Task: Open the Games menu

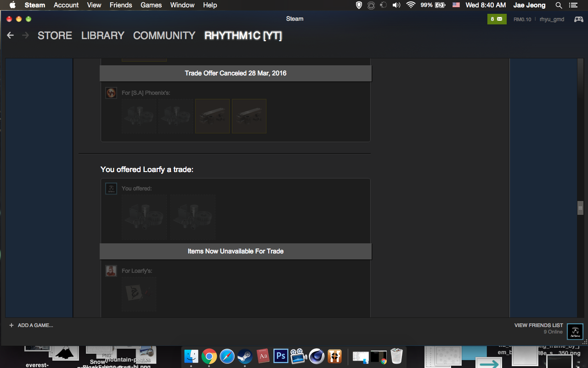Action: [151, 5]
